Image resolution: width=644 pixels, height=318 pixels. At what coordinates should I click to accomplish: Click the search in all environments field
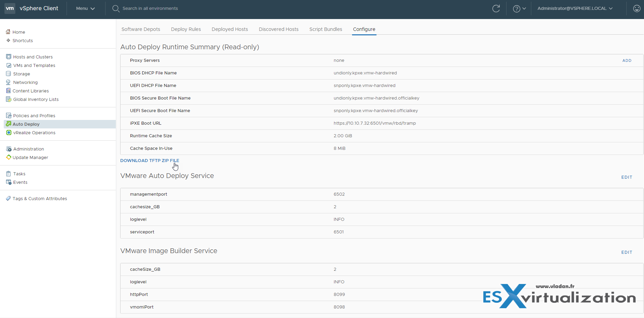(x=150, y=8)
